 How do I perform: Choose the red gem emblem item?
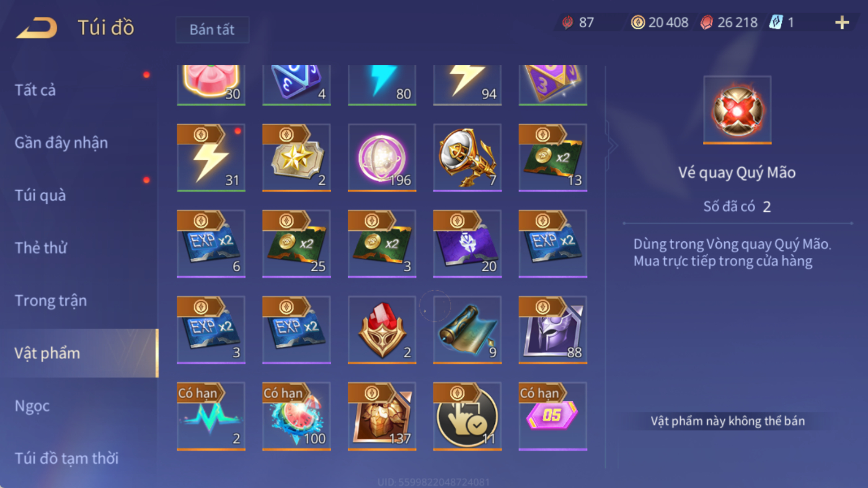[x=382, y=330]
